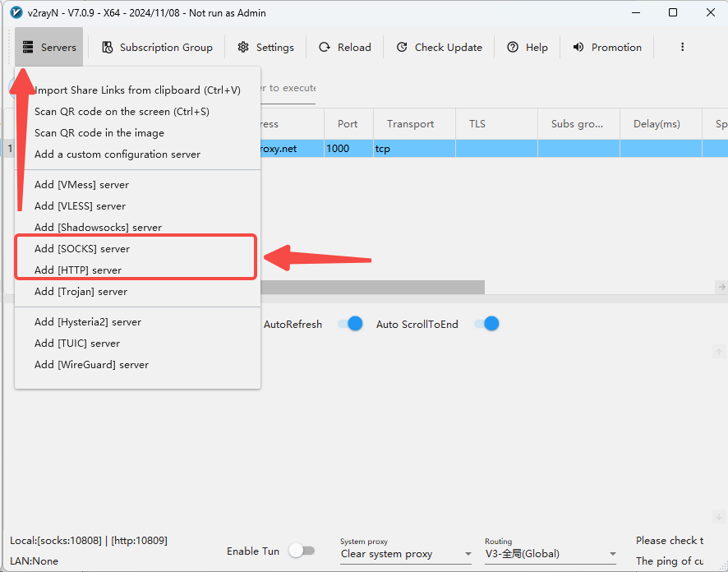Expand the System proxy dropdown
Image resolution: width=728 pixels, height=572 pixels.
406,554
